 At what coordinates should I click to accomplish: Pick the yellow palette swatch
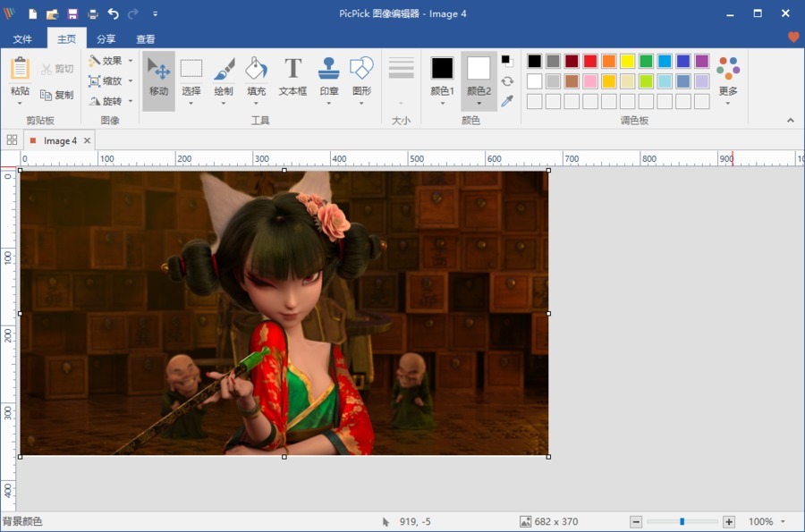pyautogui.click(x=627, y=61)
